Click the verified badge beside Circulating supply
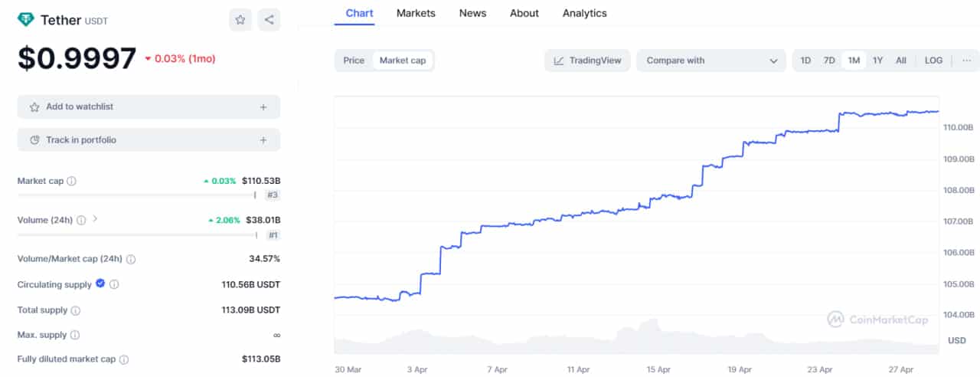 (100, 284)
